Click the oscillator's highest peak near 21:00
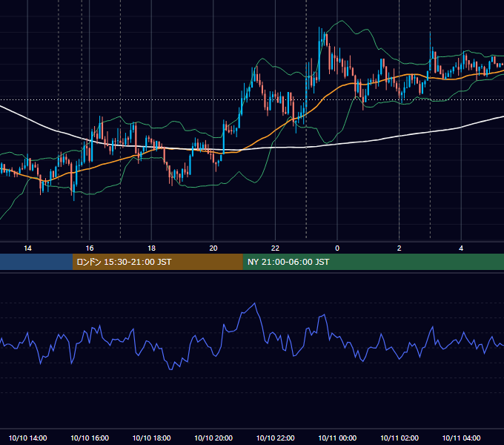 (x=255, y=303)
